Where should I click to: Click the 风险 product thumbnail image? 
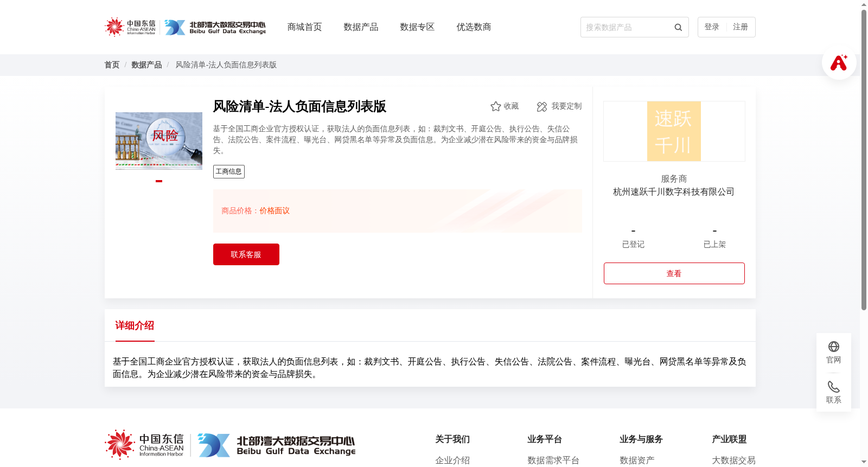[x=159, y=141]
